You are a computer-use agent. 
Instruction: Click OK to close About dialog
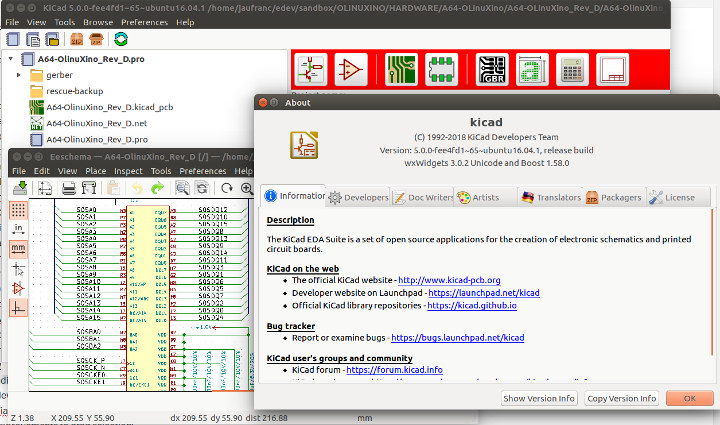click(x=690, y=398)
